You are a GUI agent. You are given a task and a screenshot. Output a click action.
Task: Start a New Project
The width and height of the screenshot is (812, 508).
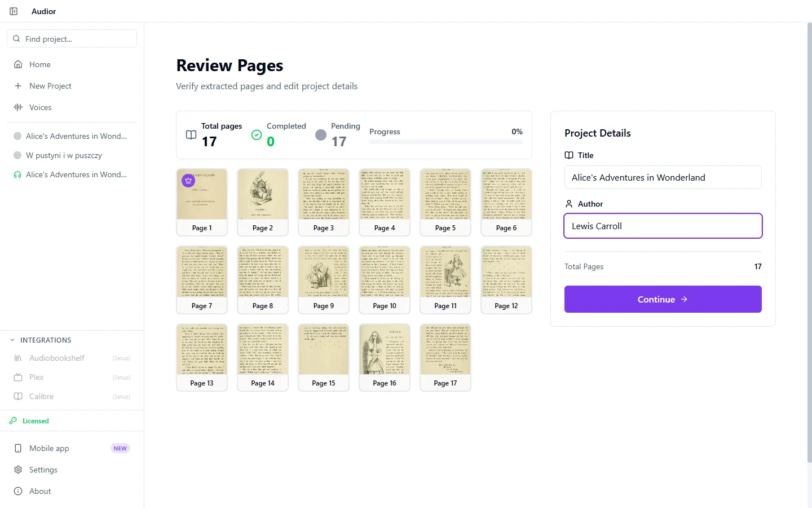72,86
